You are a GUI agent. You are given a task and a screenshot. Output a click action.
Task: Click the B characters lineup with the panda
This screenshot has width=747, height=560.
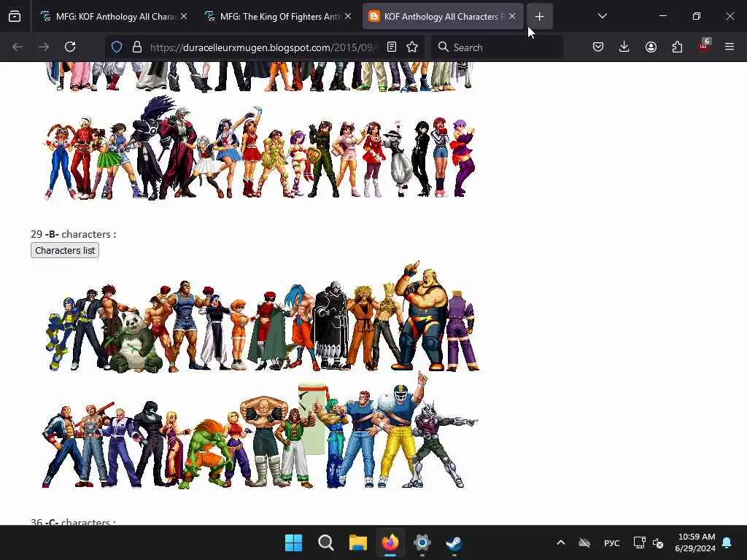coord(263,316)
